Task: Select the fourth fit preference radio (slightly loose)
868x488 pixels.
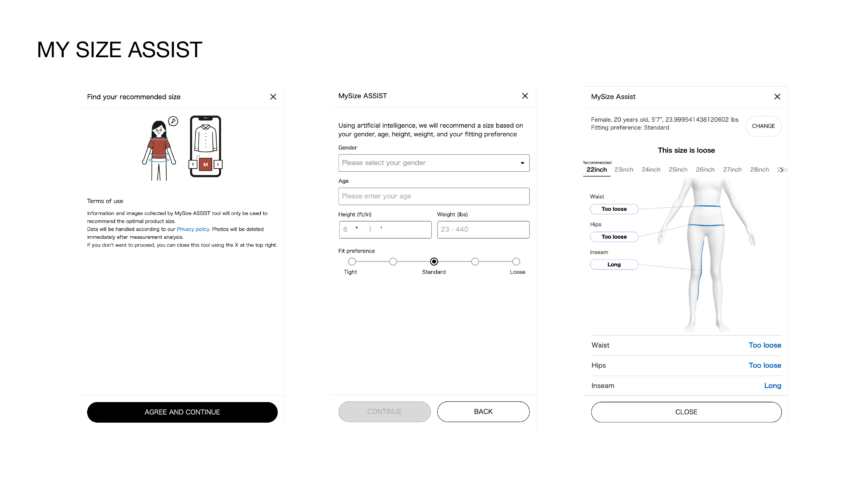Action: click(475, 261)
